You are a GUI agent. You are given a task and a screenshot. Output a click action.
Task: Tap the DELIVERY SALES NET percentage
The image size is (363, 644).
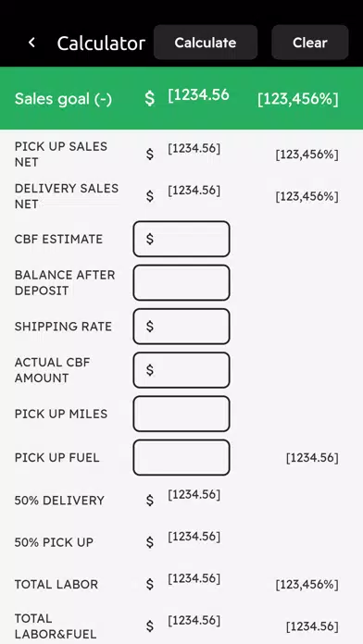tap(307, 197)
